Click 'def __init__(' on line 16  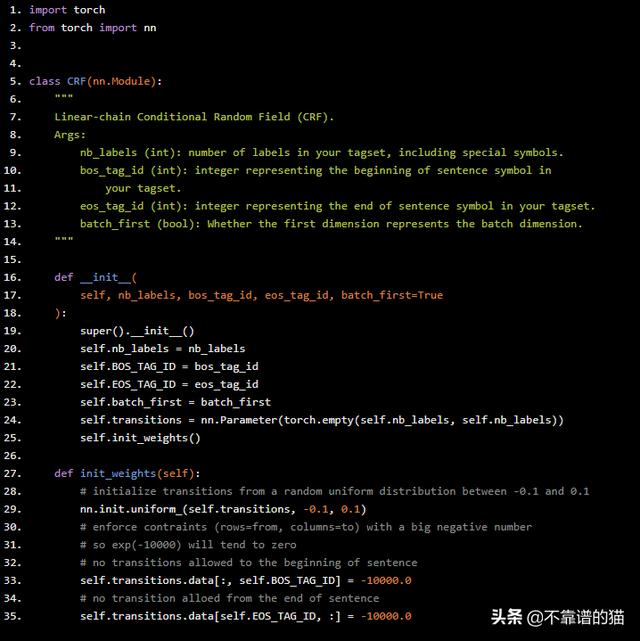click(96, 277)
